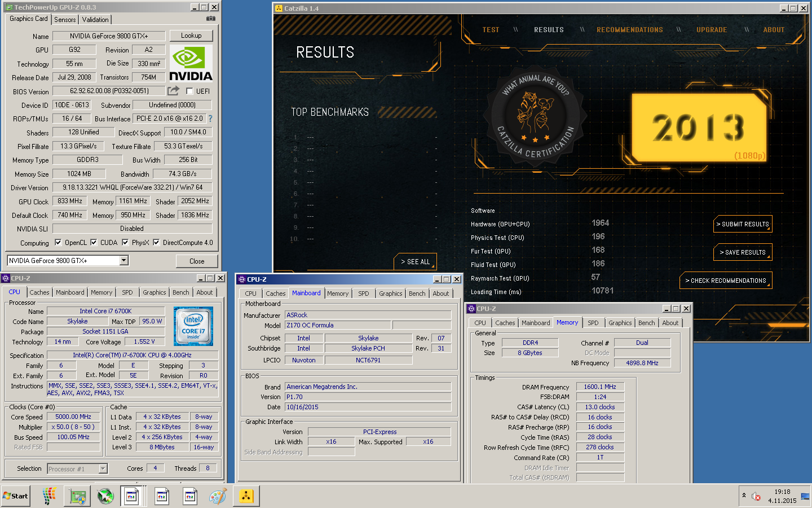Open Graphics tab in Mainboard CPU-Z window

coord(391,294)
